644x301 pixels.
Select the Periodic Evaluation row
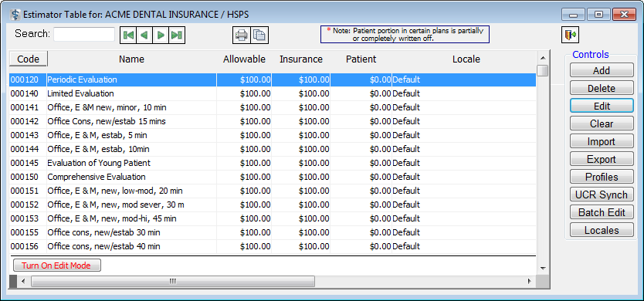pyautogui.click(x=273, y=79)
